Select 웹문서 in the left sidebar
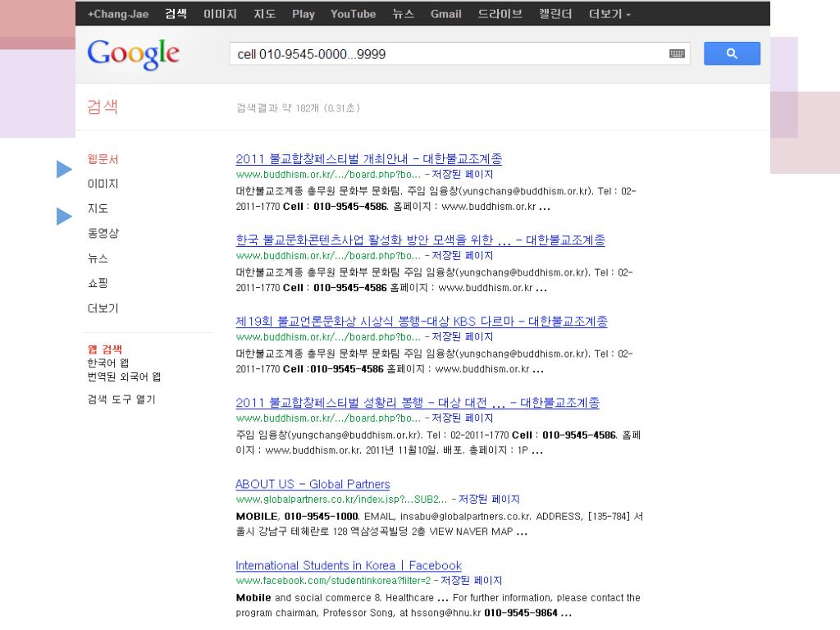Screen dimensions: 840x630 (103, 159)
